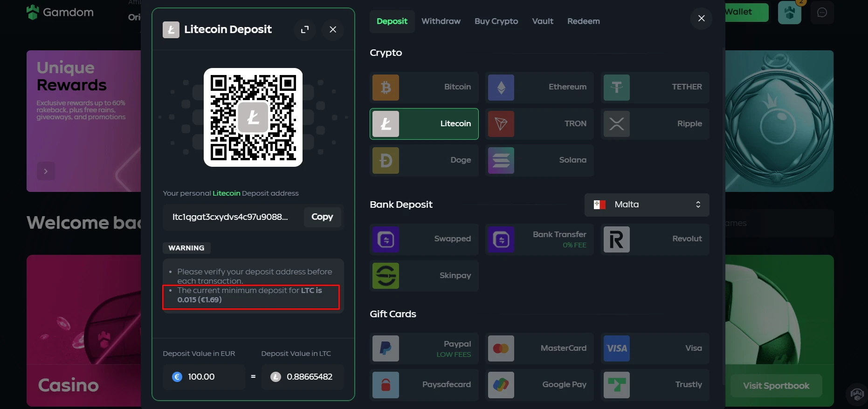
Task: Switch to the Withdraw tab
Action: 441,21
